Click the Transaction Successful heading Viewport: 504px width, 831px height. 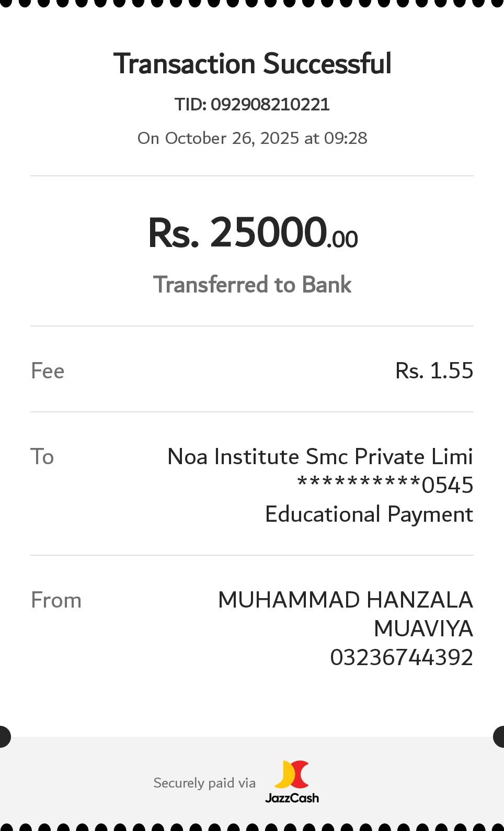[x=252, y=64]
